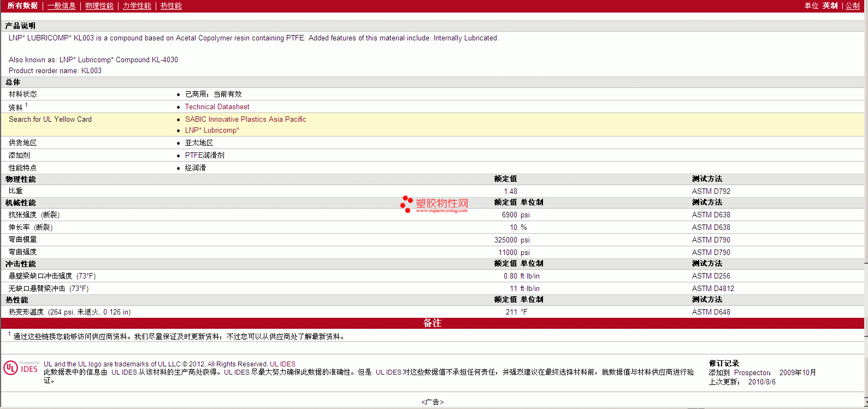The height and width of the screenshot is (409, 868).
Task: Click the 备注 section header
Action: click(x=432, y=323)
